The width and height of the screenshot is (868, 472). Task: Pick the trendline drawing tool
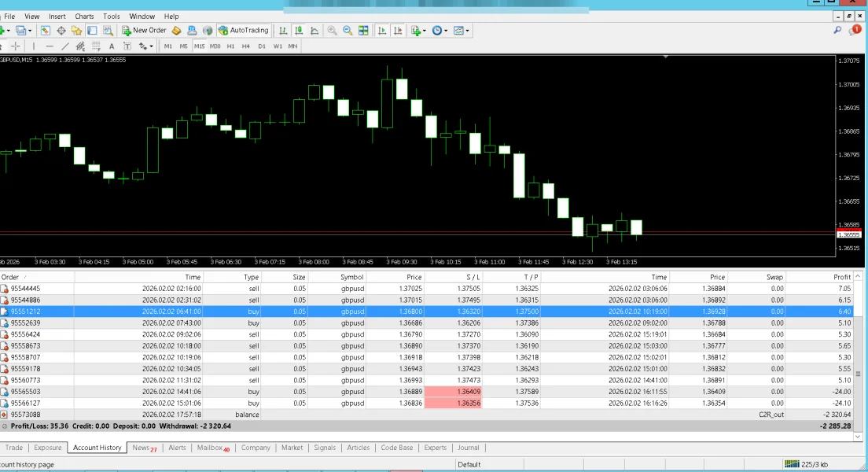tap(65, 46)
